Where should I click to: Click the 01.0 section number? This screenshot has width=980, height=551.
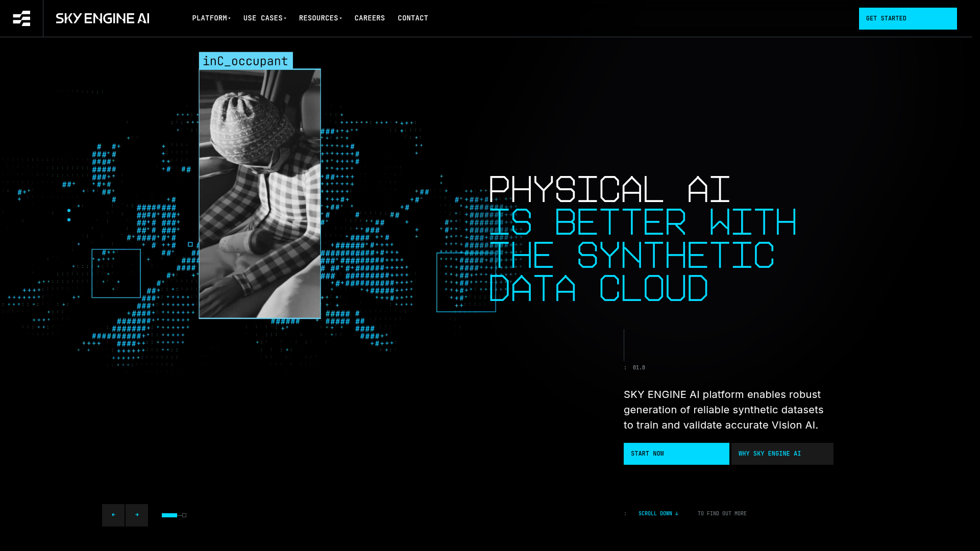(x=639, y=368)
